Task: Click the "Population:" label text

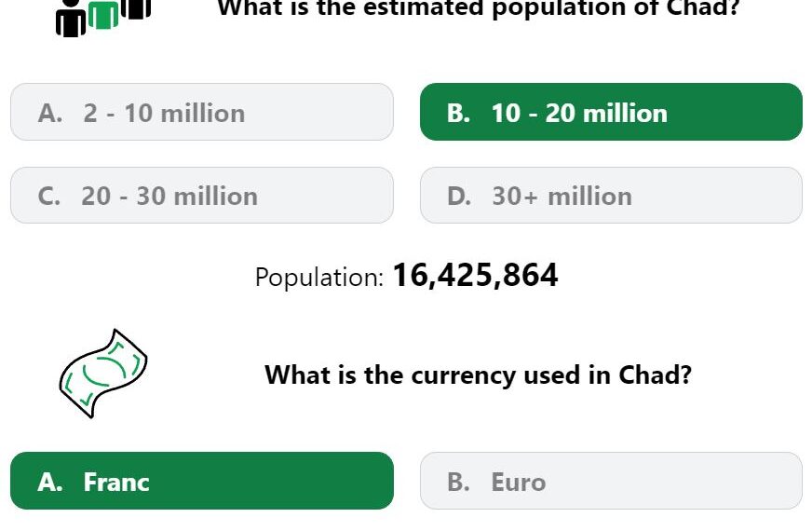Action: pos(319,278)
